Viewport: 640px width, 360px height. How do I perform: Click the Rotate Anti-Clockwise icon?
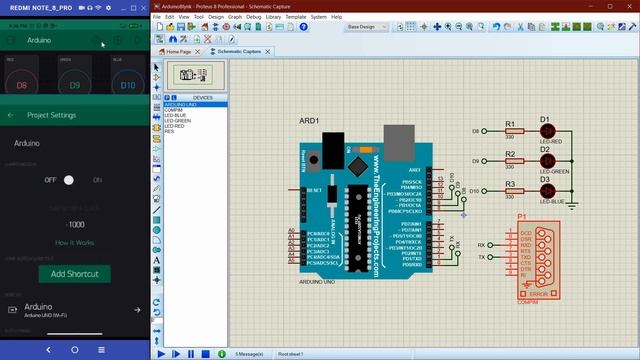157,312
